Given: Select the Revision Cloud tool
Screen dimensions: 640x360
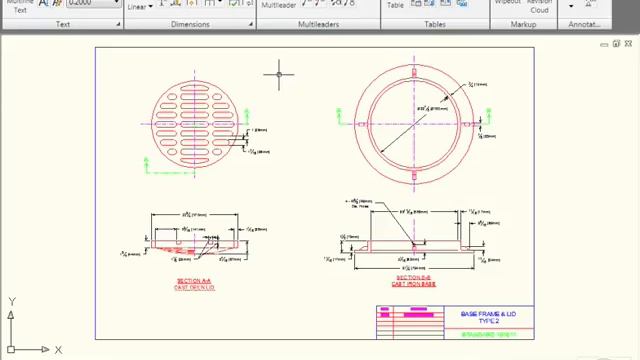Looking at the screenshot, I should tap(539, 6).
